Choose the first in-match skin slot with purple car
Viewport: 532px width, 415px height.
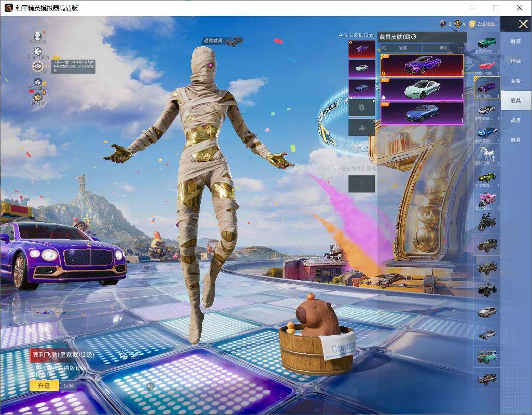pyautogui.click(x=362, y=49)
